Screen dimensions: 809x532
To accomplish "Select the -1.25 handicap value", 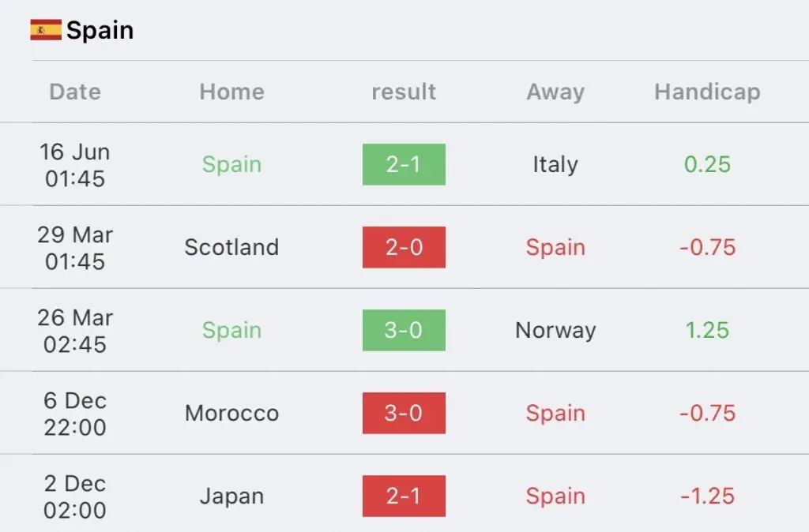I will point(707,496).
